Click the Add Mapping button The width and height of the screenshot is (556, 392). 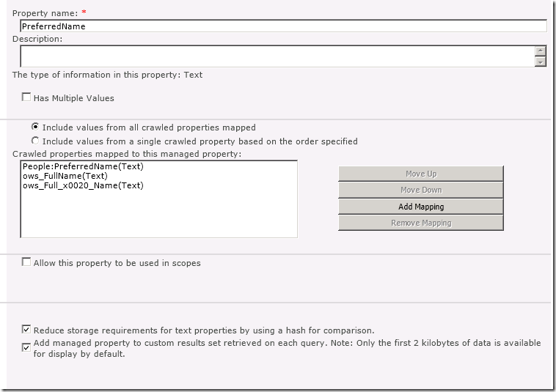(420, 207)
